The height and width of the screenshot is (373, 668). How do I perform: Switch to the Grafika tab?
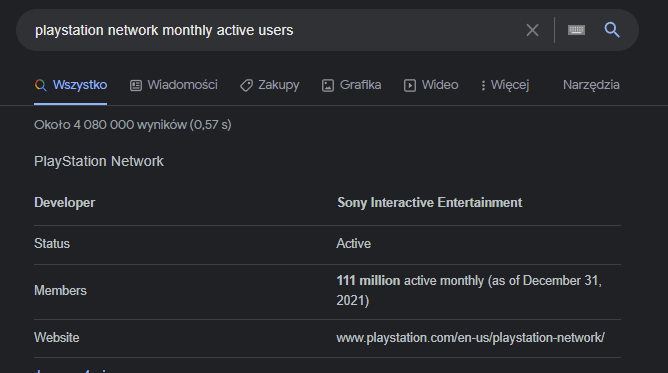tap(351, 85)
